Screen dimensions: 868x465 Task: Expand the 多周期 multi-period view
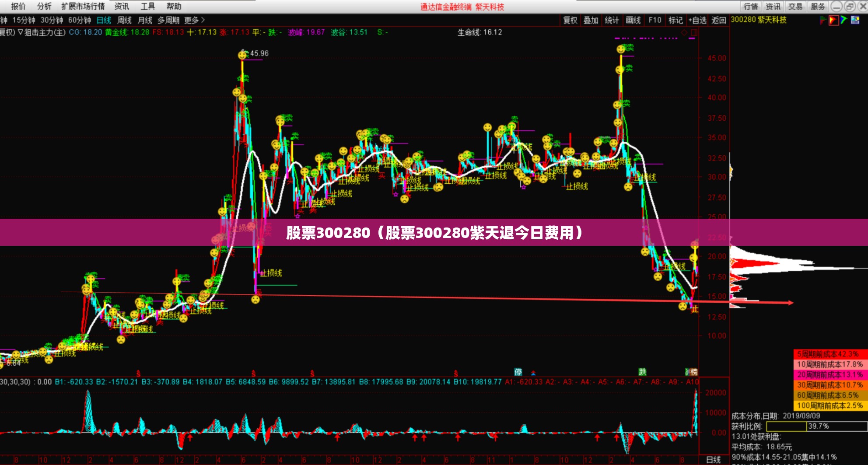[x=168, y=20]
